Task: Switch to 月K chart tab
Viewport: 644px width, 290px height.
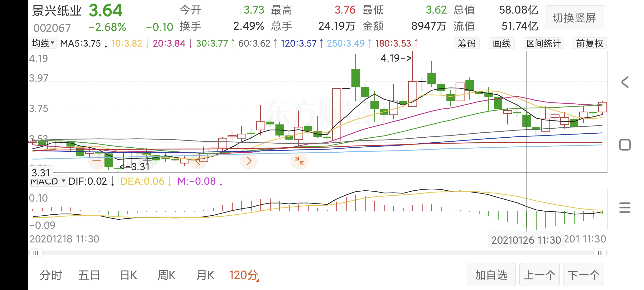Action: coord(205,275)
